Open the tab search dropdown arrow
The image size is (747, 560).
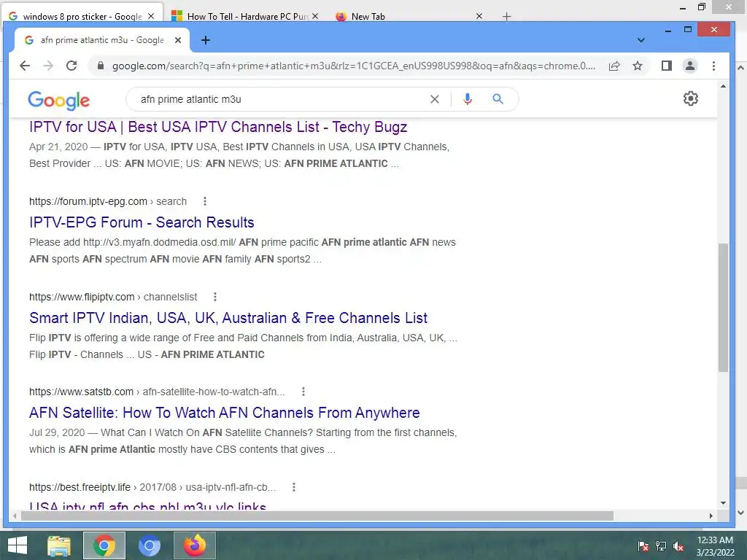(641, 41)
